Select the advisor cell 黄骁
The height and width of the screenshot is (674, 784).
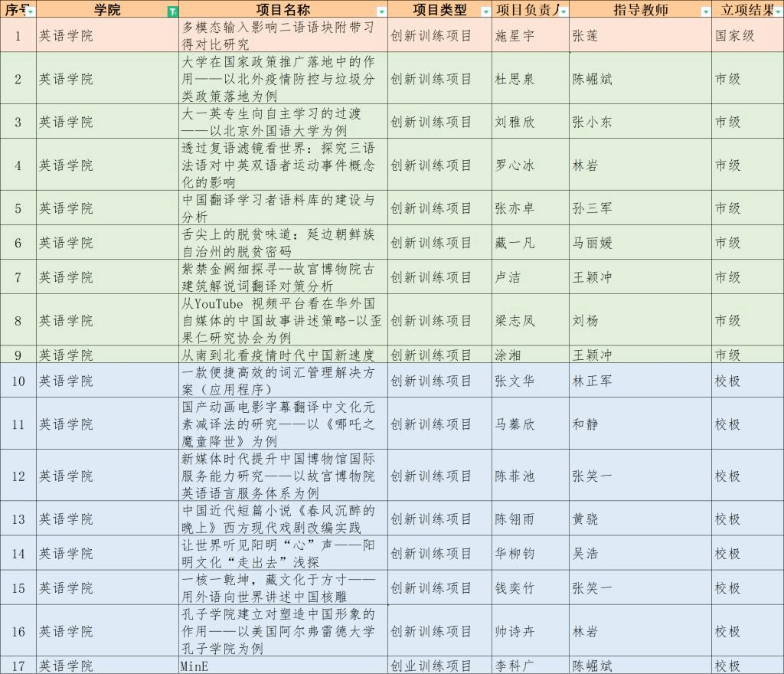[x=640, y=519]
